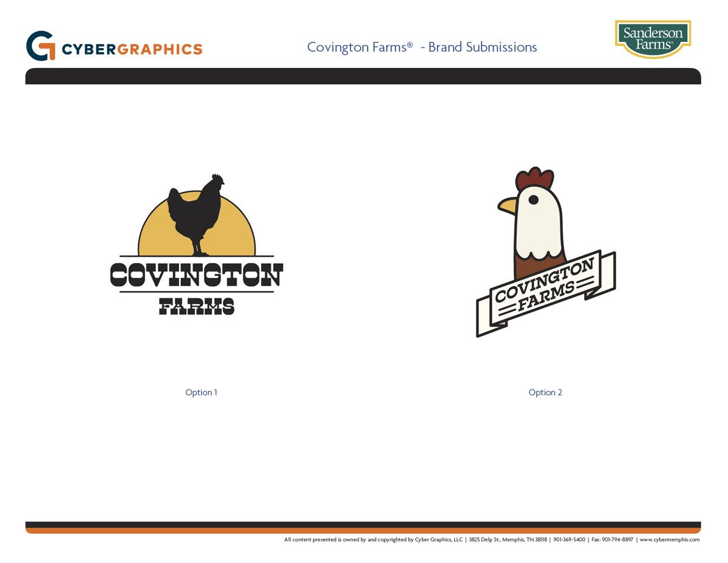Click the phone number 901-369-5400
The height and width of the screenshot is (563, 728).
(x=569, y=539)
